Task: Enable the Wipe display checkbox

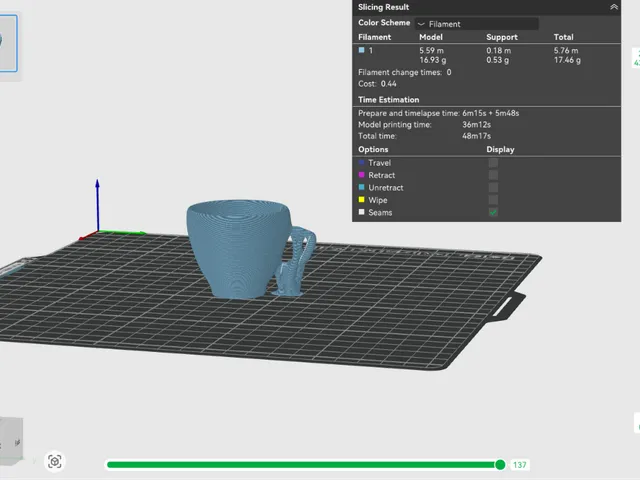Action: [493, 200]
